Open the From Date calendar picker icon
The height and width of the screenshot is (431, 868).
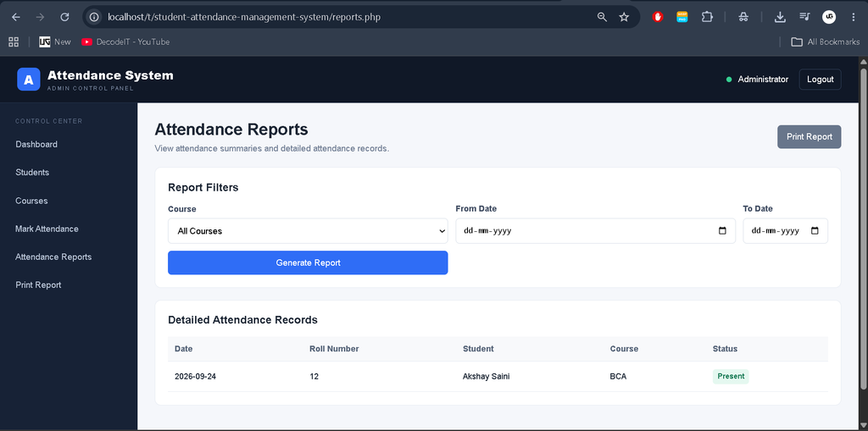[722, 230]
